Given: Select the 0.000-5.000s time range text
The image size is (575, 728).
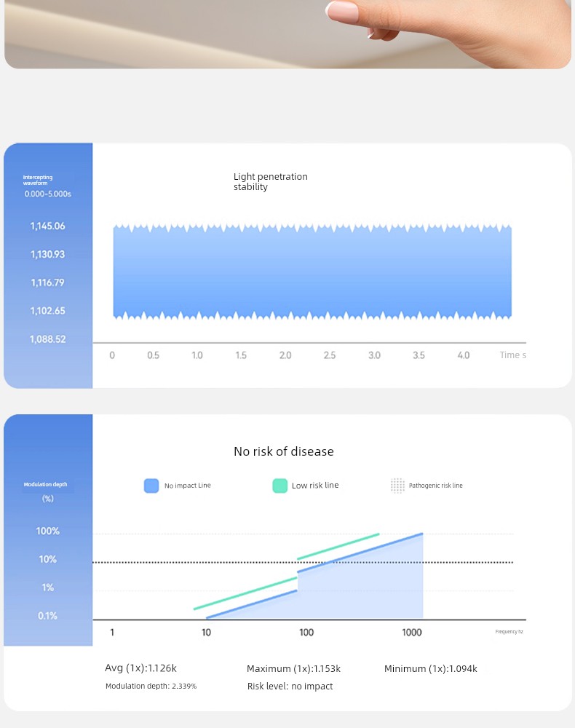Looking at the screenshot, I should tap(48, 194).
